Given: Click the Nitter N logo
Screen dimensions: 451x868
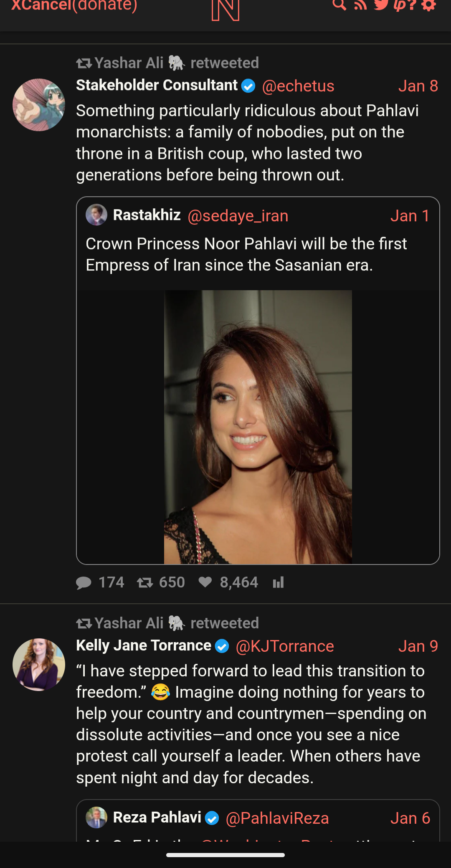Looking at the screenshot, I should [225, 10].
